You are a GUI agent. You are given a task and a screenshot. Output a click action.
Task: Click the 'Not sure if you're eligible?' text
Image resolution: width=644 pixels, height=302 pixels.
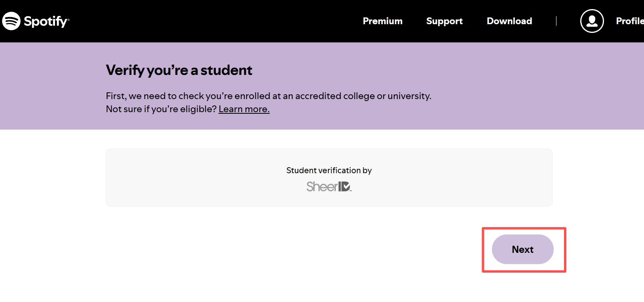point(161,109)
